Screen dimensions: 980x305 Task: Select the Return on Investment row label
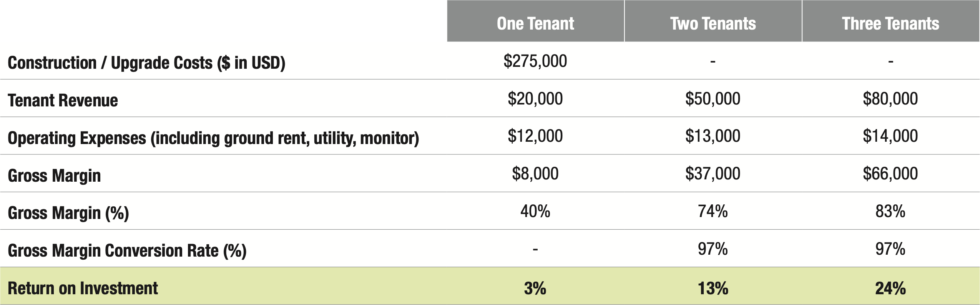(83, 288)
